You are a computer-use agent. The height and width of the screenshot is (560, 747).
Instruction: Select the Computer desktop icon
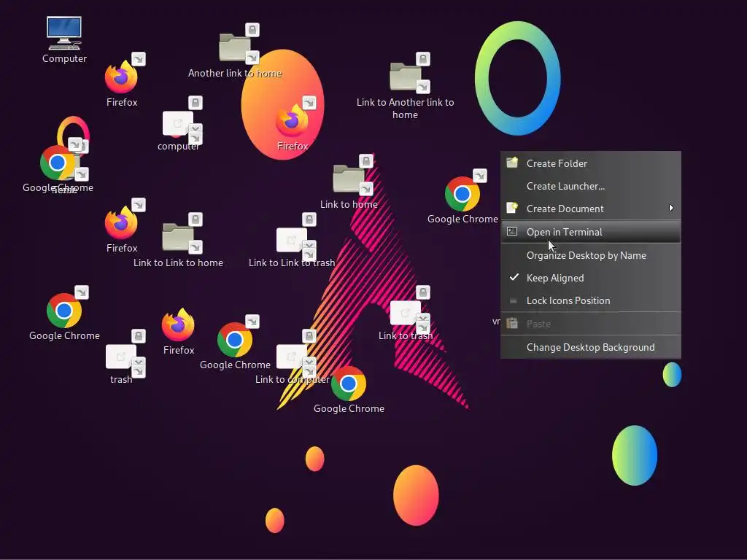tap(64, 34)
